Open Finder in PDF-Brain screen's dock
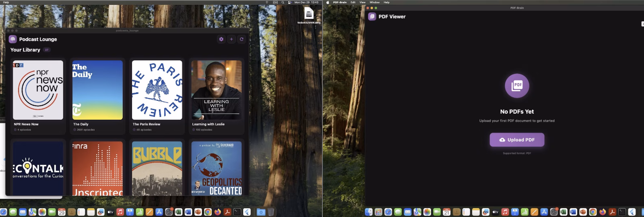Image resolution: width=644 pixels, height=217 pixels. [x=369, y=212]
